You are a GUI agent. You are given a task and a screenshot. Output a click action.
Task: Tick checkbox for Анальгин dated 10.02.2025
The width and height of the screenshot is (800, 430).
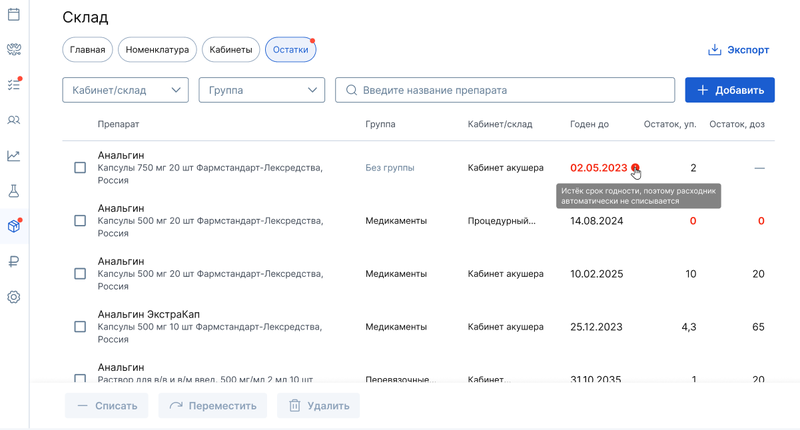(x=80, y=274)
